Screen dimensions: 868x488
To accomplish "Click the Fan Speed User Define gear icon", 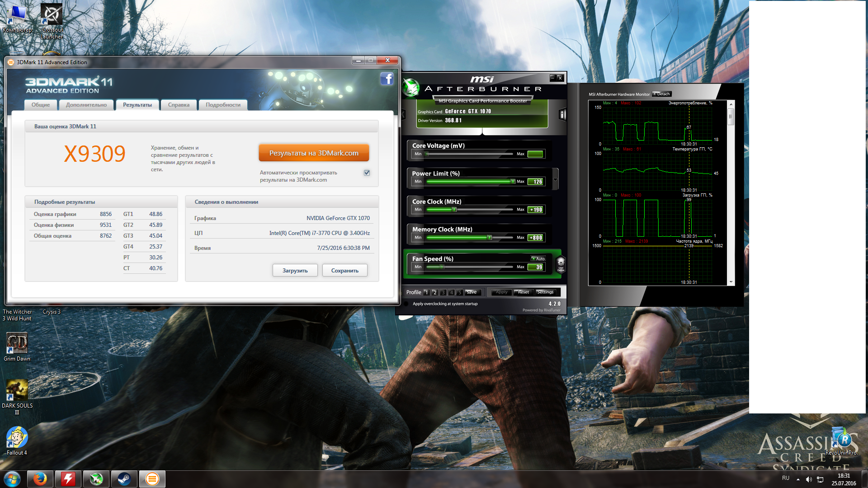I will point(561,263).
